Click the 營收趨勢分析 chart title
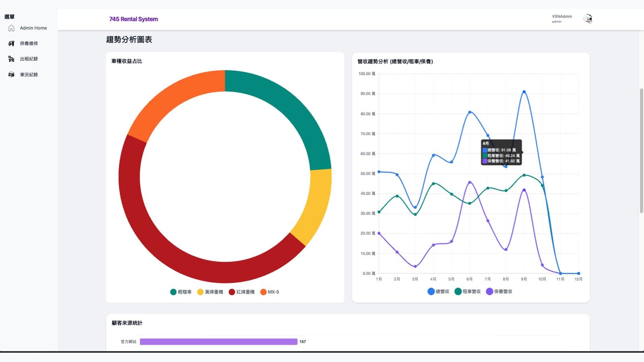The image size is (644, 362). 395,62
